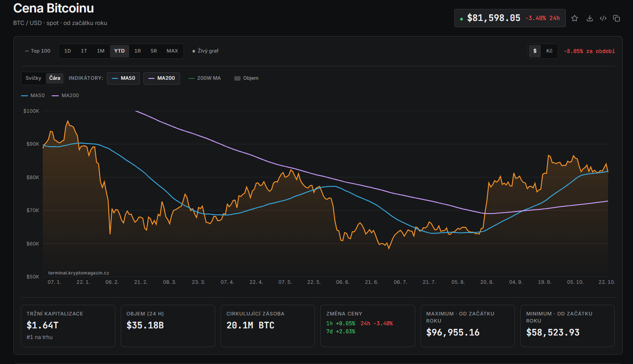Click the -8.05% za období label
Screen dimensions: 633x364
(589, 51)
